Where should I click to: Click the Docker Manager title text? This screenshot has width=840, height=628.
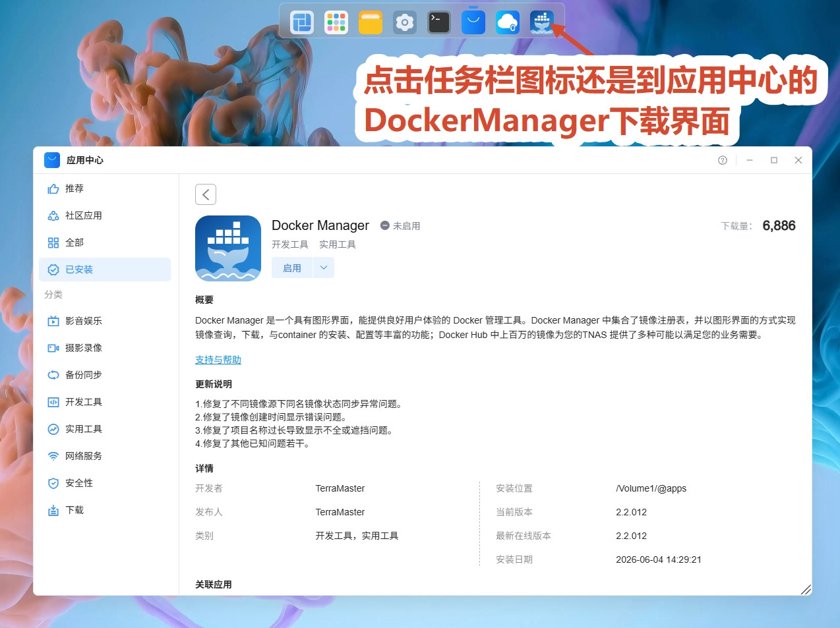pos(320,225)
